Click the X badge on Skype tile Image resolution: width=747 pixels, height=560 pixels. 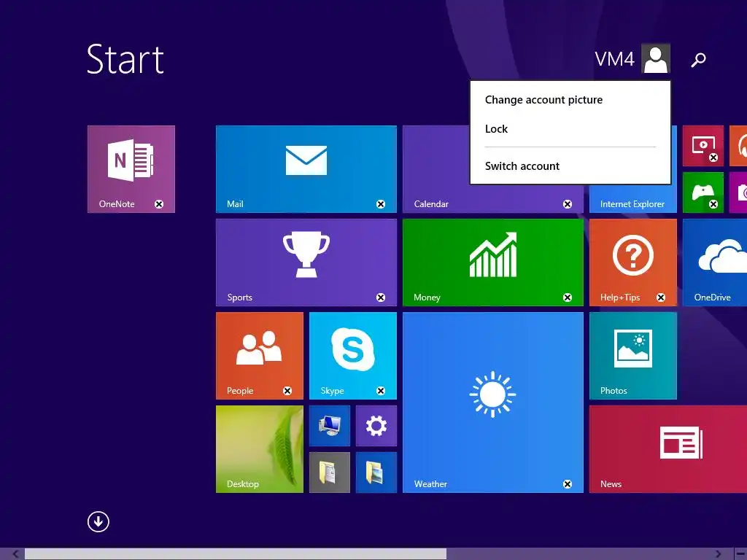[381, 391]
